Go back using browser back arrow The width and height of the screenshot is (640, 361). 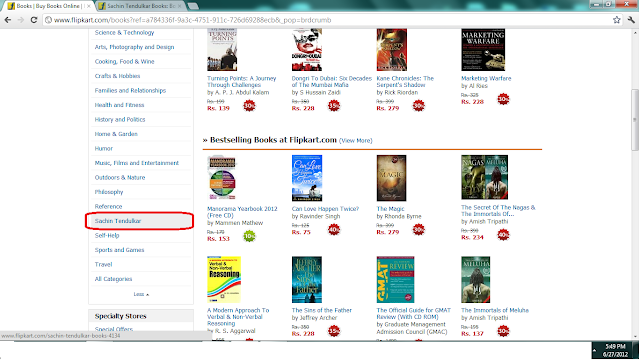[x=7, y=20]
